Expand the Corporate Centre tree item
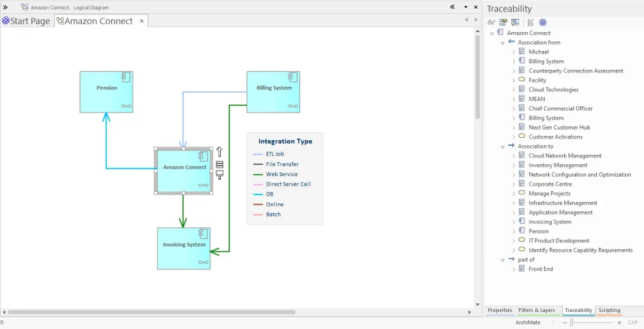644x329 pixels. point(513,184)
